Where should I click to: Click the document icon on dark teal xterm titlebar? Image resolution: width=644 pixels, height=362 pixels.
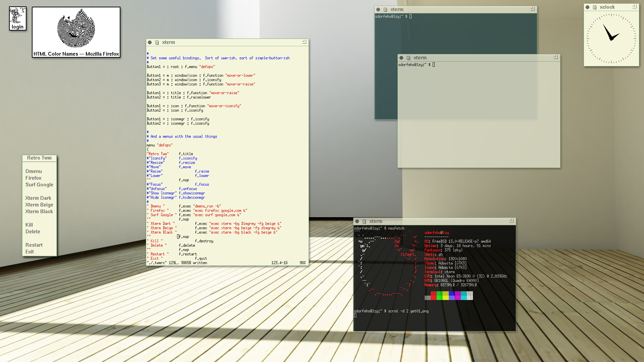(385, 10)
